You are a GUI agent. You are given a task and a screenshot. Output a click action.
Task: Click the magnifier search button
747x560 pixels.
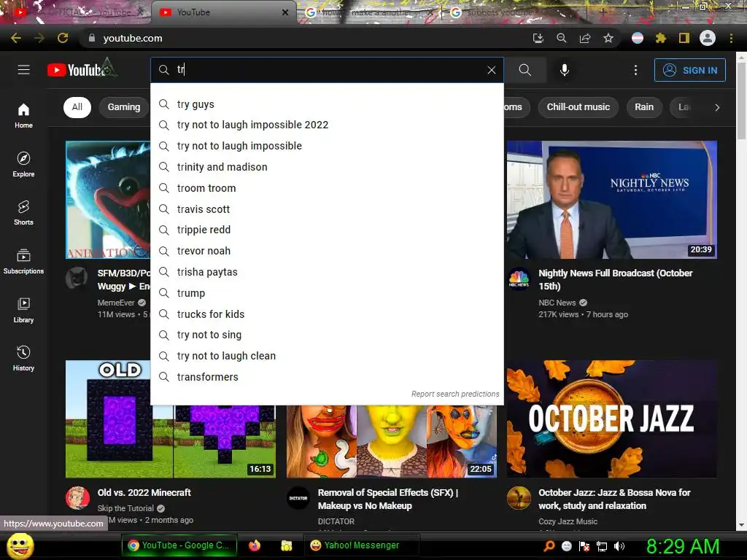click(x=525, y=70)
